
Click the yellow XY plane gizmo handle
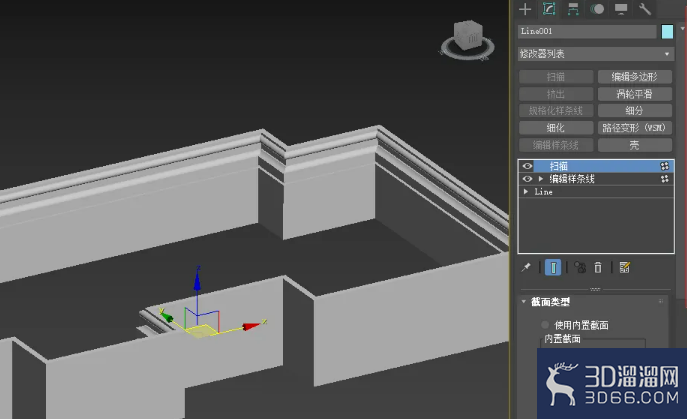click(x=201, y=331)
